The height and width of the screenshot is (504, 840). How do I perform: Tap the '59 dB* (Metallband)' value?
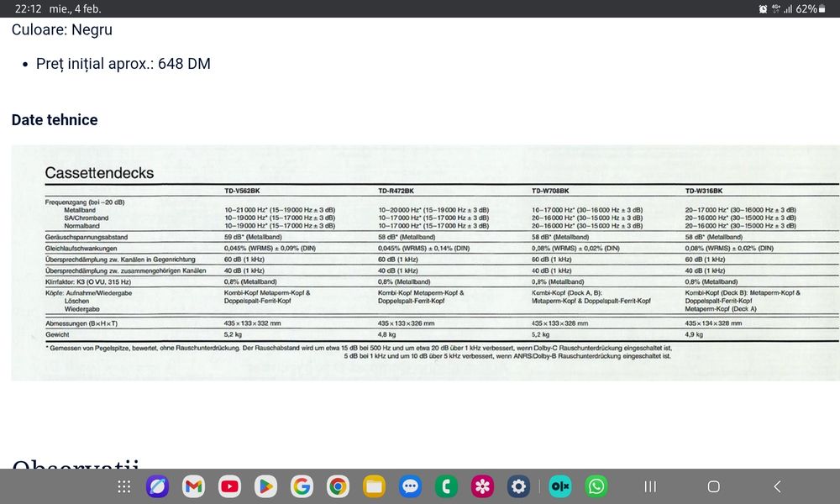click(x=253, y=237)
